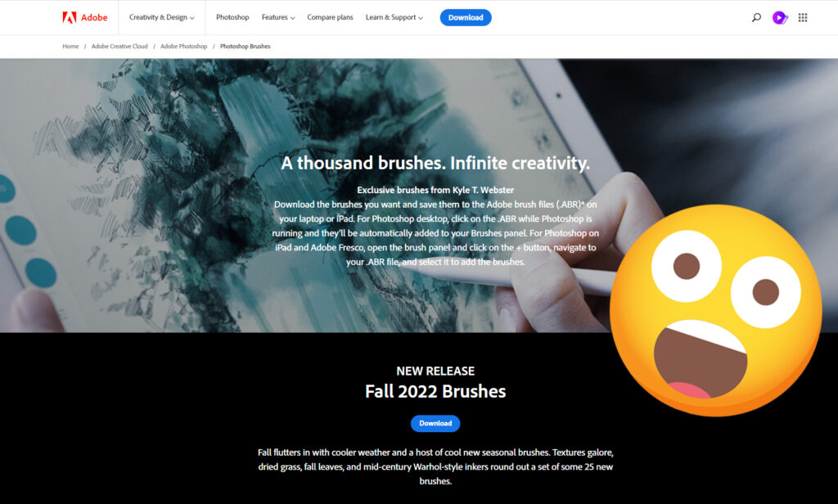Open the Adobe Photoshop breadcrumb link

183,47
